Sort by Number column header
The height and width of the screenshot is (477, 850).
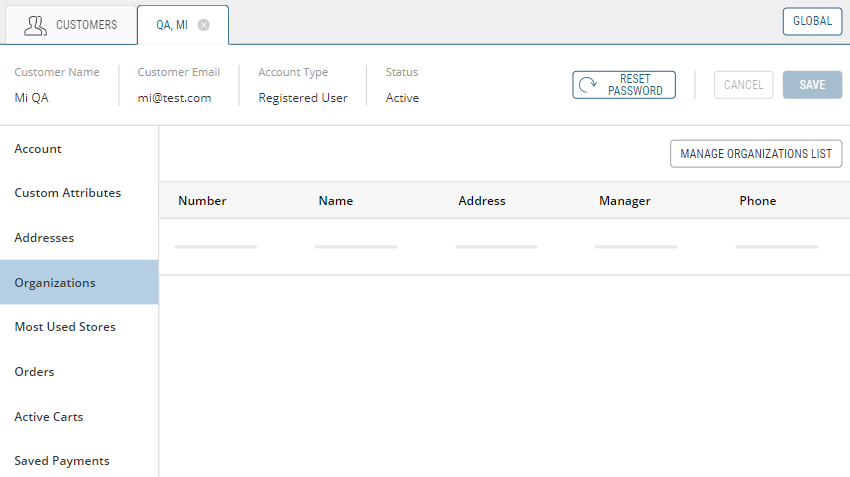(x=202, y=201)
